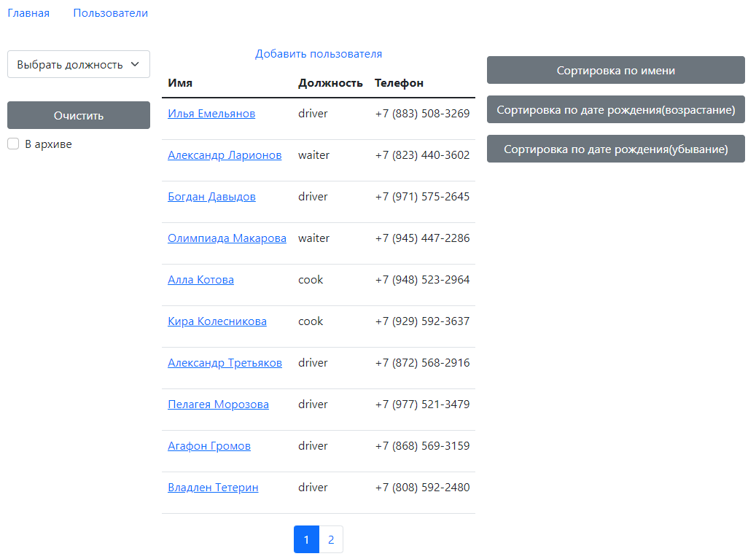Open user Олимпиада Макарова
This screenshot has height=559, width=756.
click(x=227, y=238)
